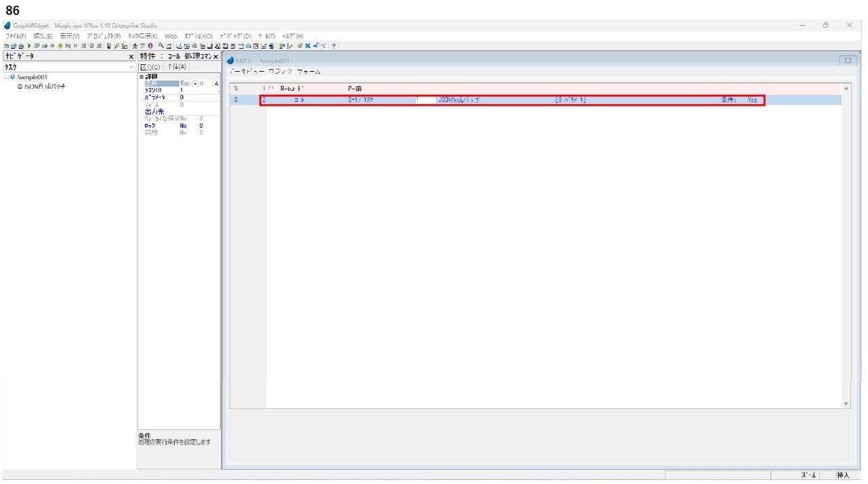This screenshot has width=868, height=484.
Task: Switch to the フォーム tab
Action: pyautogui.click(x=308, y=72)
